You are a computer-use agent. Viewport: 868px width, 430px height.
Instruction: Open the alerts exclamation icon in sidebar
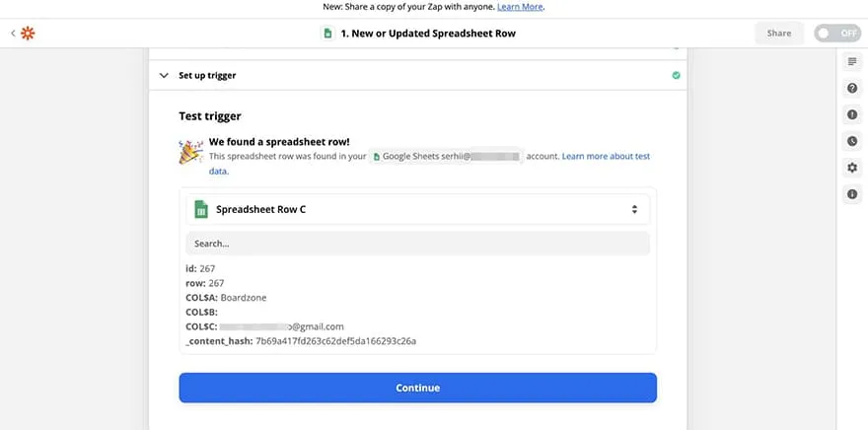pyautogui.click(x=852, y=115)
